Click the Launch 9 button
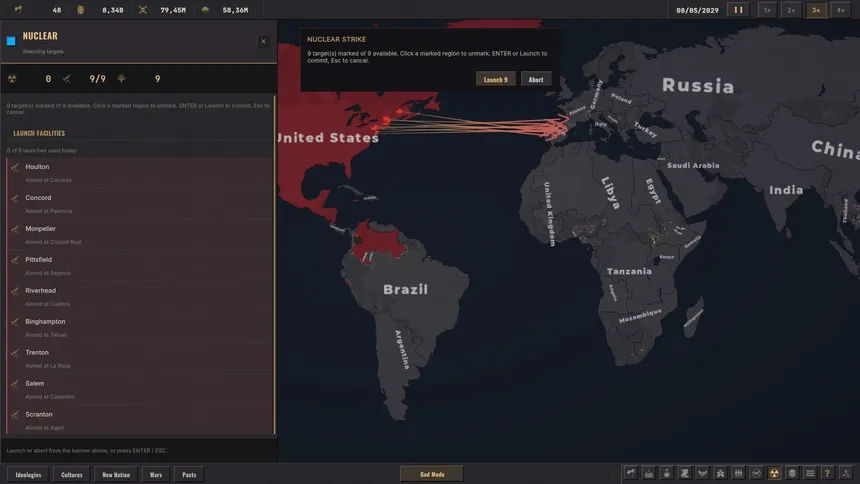This screenshot has height=484, width=860. coord(495,80)
